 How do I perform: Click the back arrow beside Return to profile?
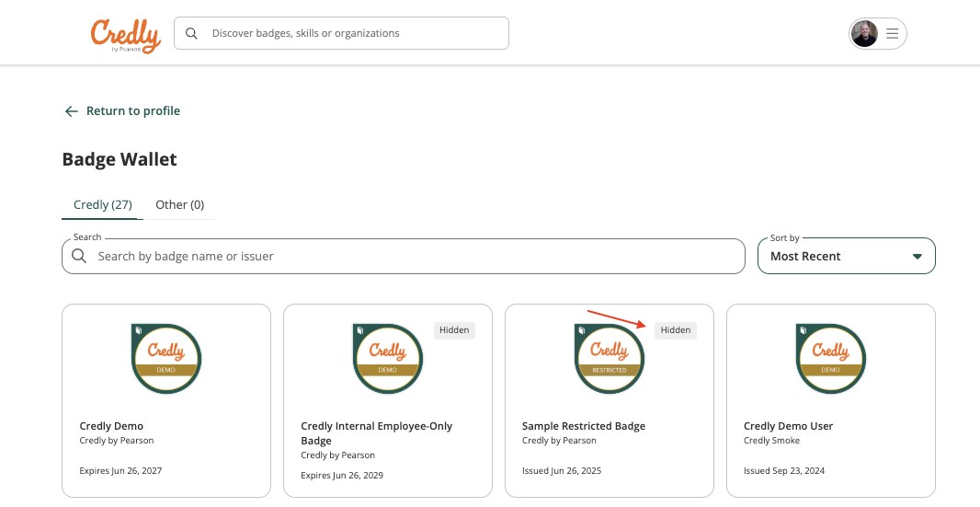pyautogui.click(x=72, y=110)
